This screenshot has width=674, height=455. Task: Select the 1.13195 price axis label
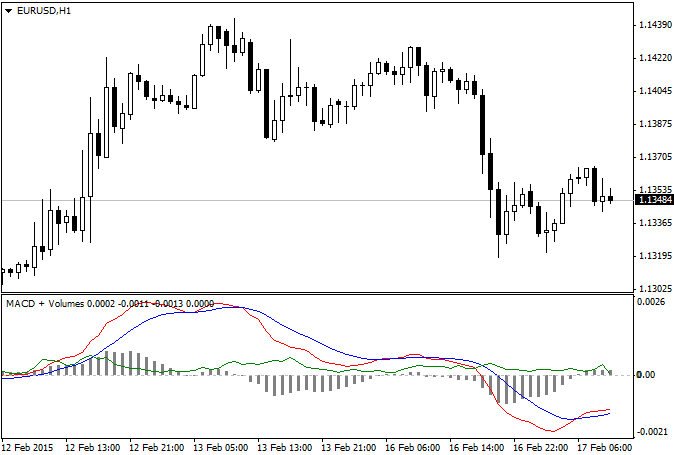[x=654, y=256]
